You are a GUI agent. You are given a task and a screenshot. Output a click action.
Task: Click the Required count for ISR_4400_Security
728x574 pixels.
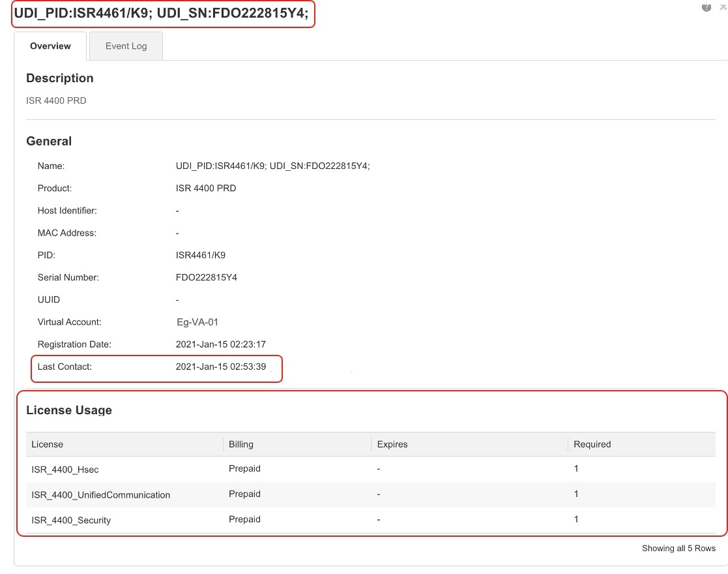tap(576, 519)
